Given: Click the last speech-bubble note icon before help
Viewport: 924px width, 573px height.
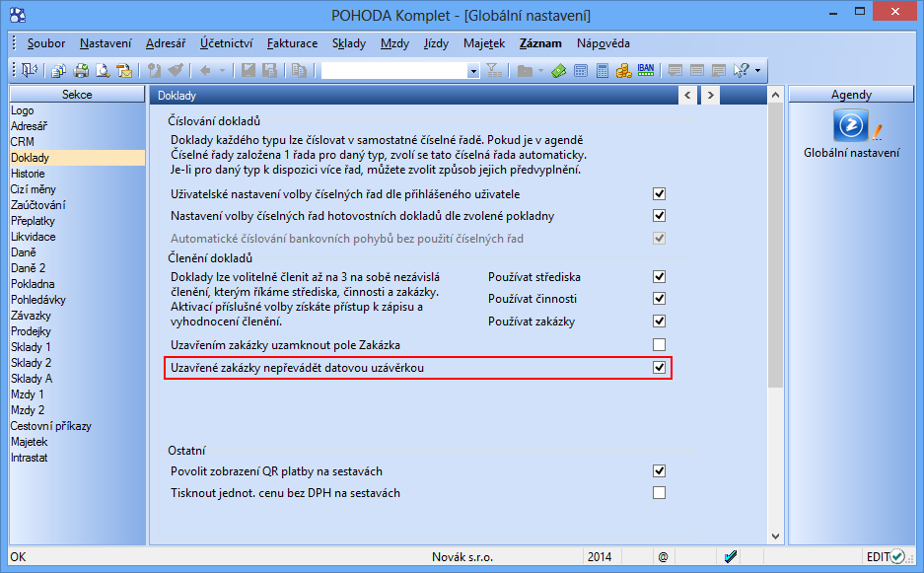Looking at the screenshot, I should pyautogui.click(x=718, y=71).
